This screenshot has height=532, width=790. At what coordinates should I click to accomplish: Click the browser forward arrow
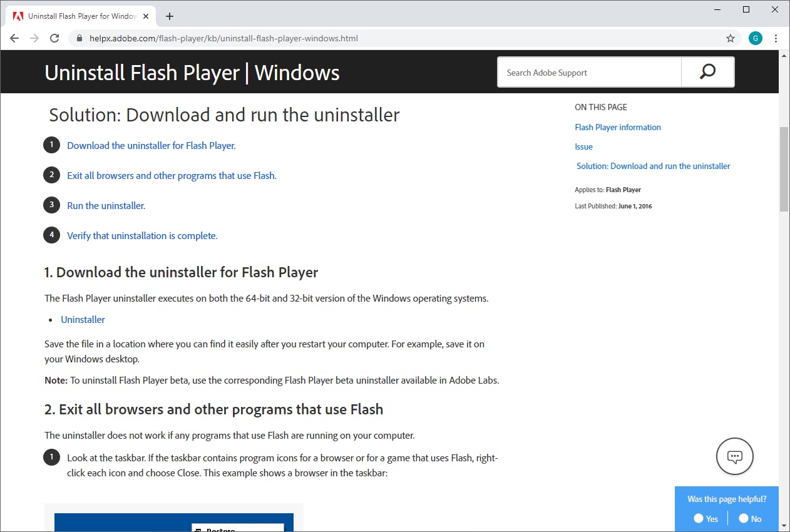tap(34, 38)
